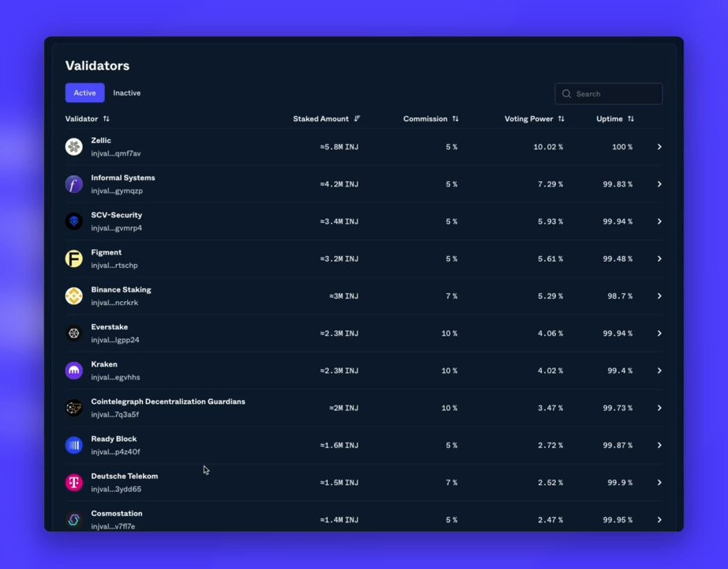Click the Deutsche Telekom logo icon

pos(73,483)
